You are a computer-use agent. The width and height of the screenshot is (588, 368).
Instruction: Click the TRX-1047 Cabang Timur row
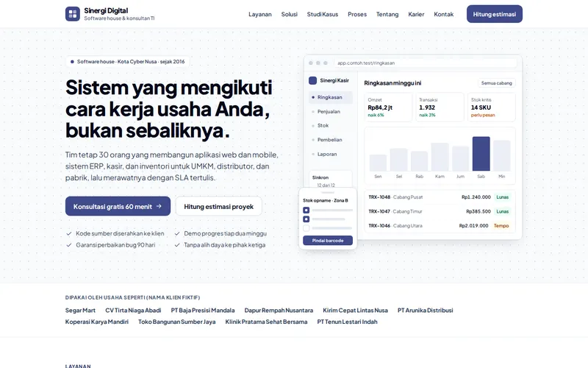440,211
